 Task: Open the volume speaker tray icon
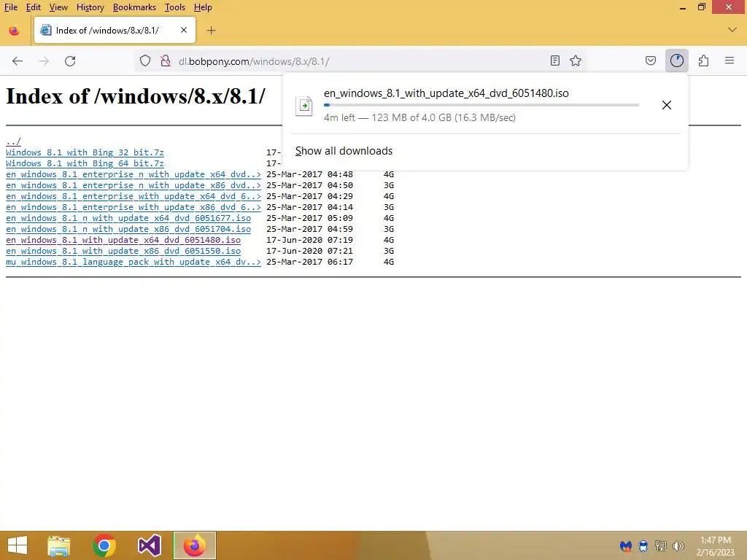(678, 545)
